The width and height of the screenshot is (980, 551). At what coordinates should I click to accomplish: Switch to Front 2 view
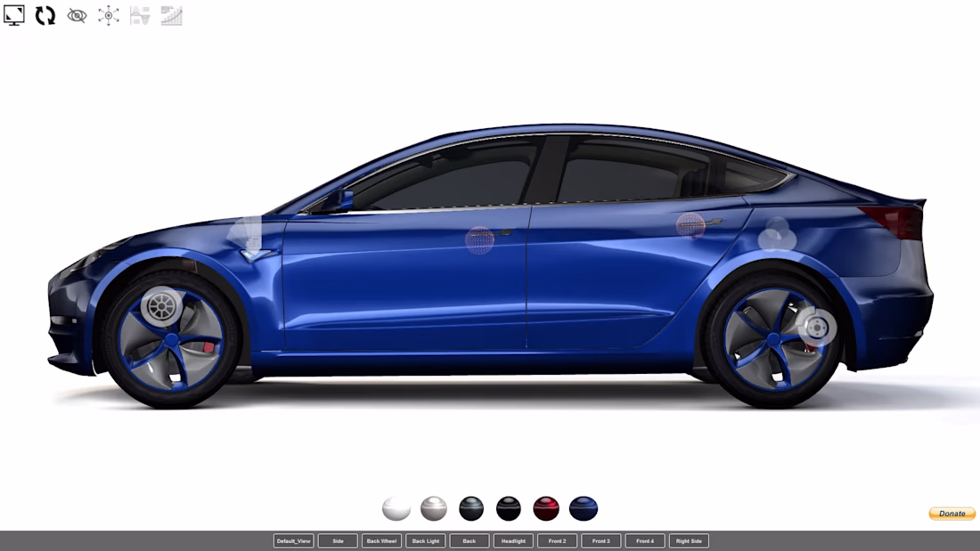[557, 541]
